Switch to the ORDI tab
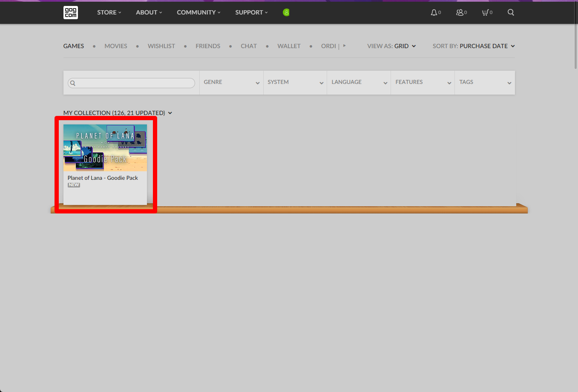The height and width of the screenshot is (392, 578). [328, 46]
